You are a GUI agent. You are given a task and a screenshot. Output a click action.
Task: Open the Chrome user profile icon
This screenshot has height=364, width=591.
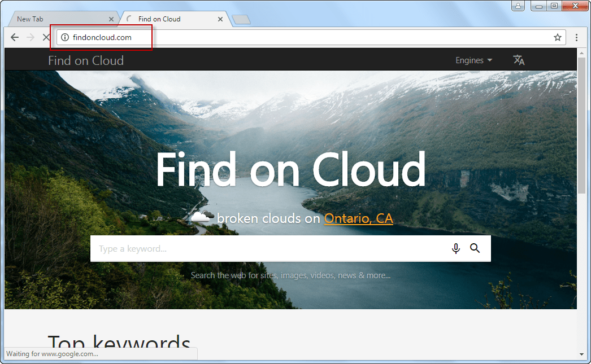coord(518,6)
